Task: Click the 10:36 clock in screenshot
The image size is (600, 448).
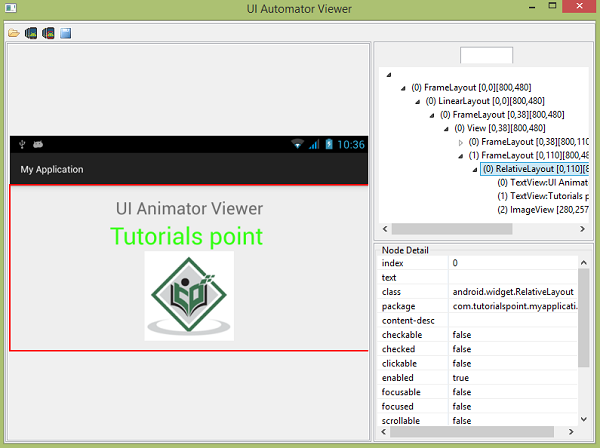Action: [351, 145]
